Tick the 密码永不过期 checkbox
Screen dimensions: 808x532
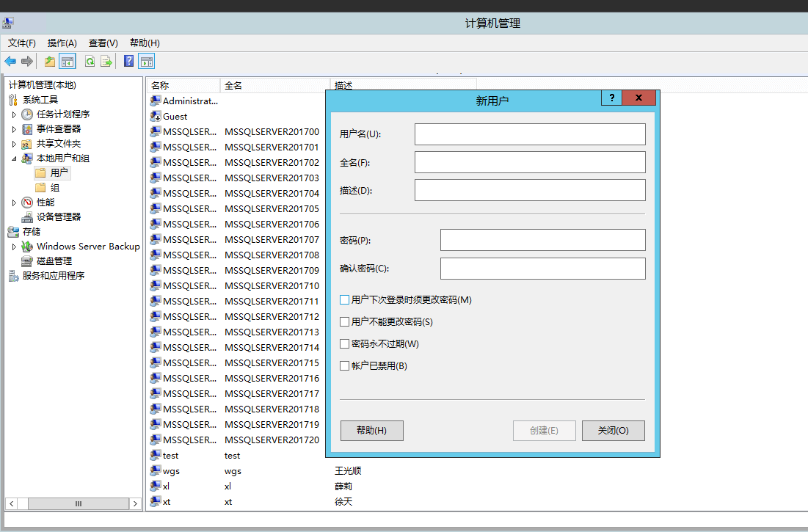345,343
